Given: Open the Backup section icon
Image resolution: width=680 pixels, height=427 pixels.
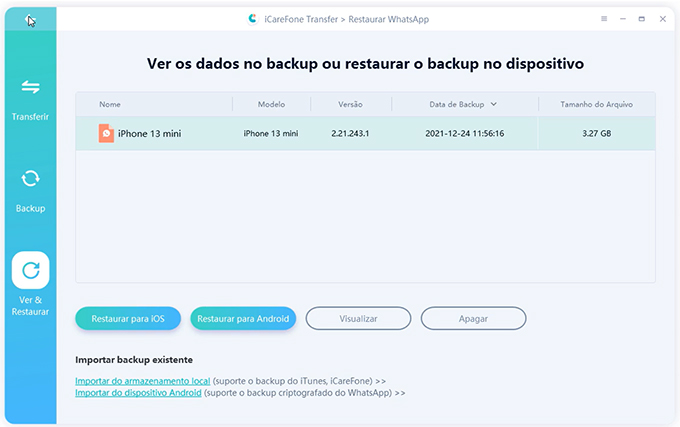Looking at the screenshot, I should coord(30,178).
